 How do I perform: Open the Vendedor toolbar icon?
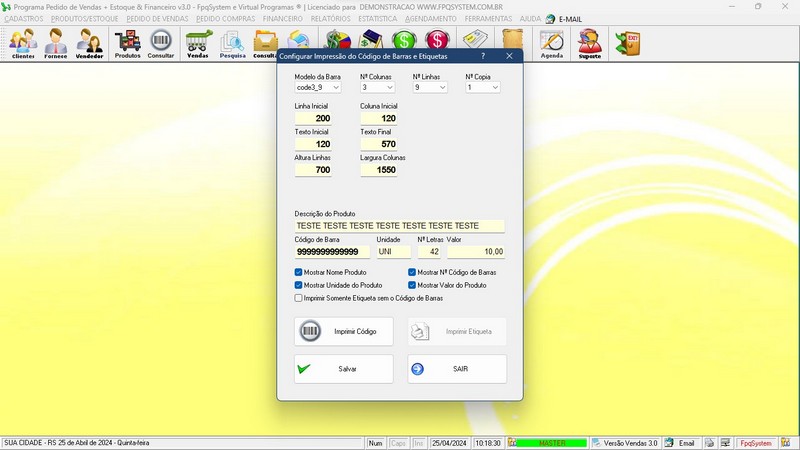(x=89, y=43)
